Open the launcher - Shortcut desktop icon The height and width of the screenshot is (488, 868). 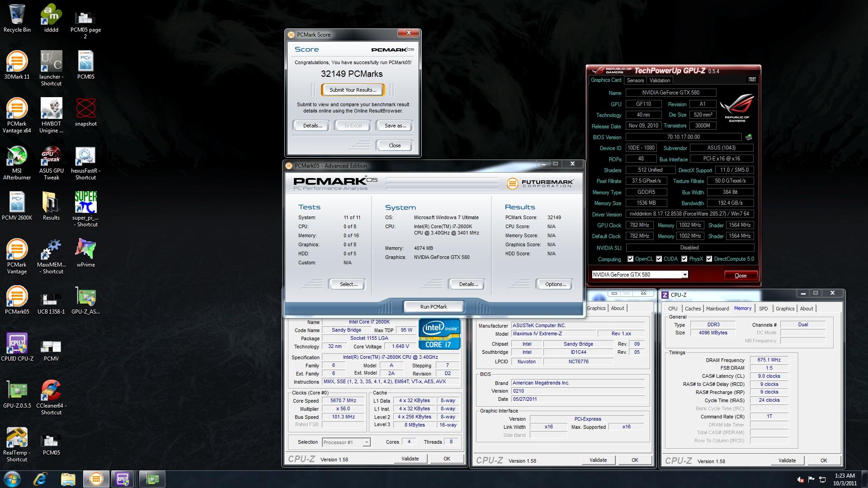tap(51, 68)
